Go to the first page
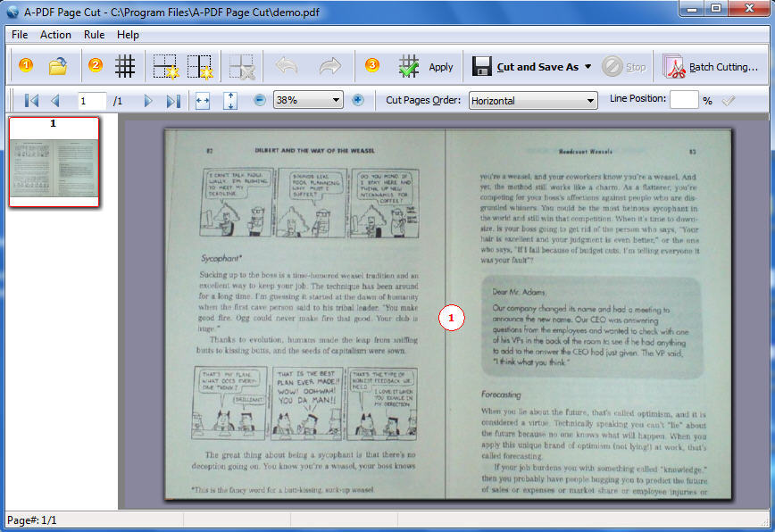Image resolution: width=775 pixels, height=532 pixels. click(x=31, y=101)
